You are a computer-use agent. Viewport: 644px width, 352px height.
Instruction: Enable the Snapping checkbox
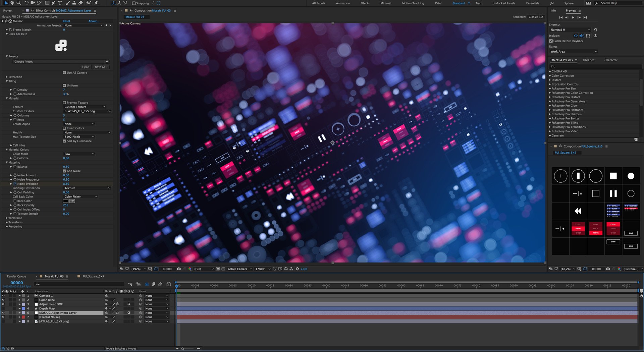click(x=134, y=3)
